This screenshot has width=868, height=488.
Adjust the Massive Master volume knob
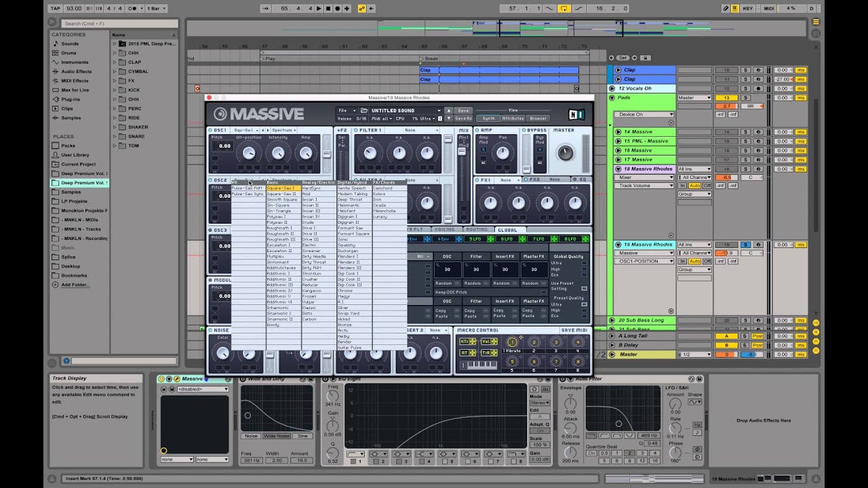565,152
